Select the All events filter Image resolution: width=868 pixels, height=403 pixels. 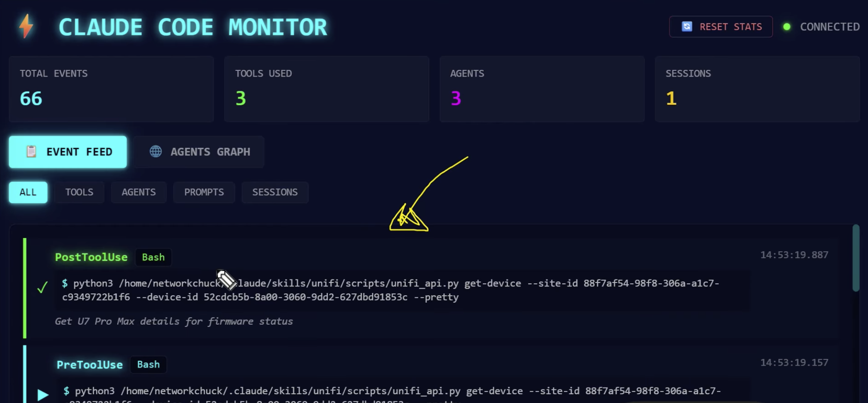coord(28,192)
